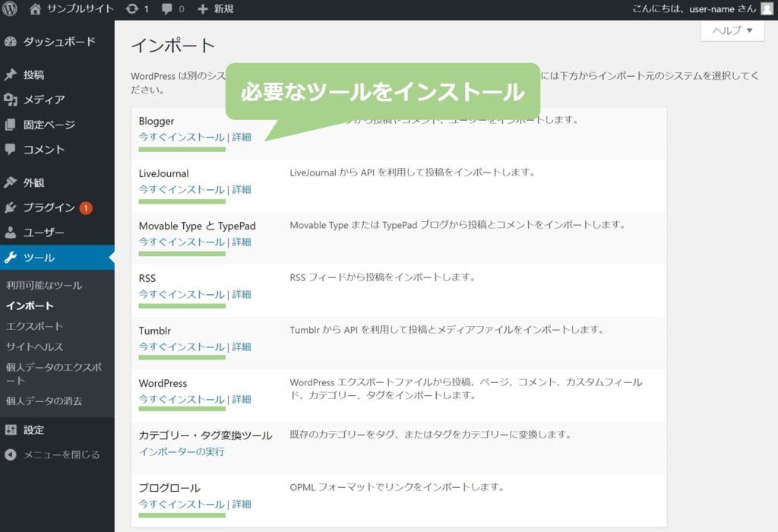This screenshot has height=532, width=778.
Task: Open ダッシュボード in the sidebar
Action: tap(59, 42)
